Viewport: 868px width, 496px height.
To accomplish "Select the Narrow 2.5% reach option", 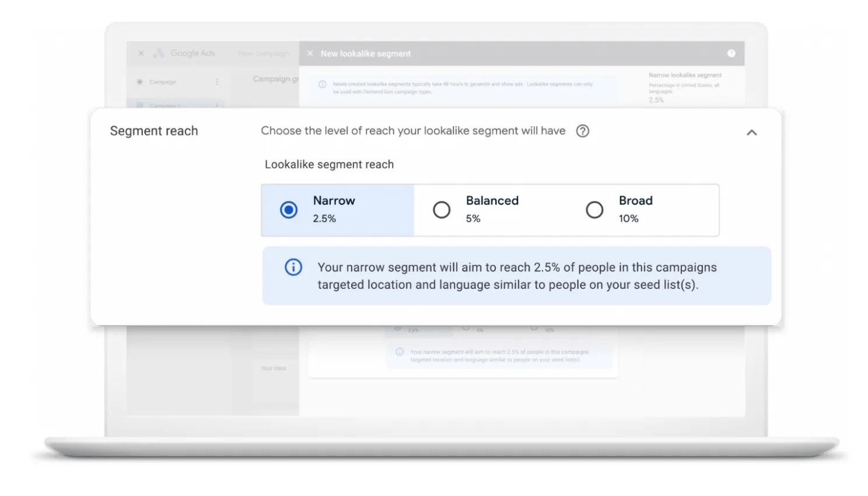I will [338, 210].
